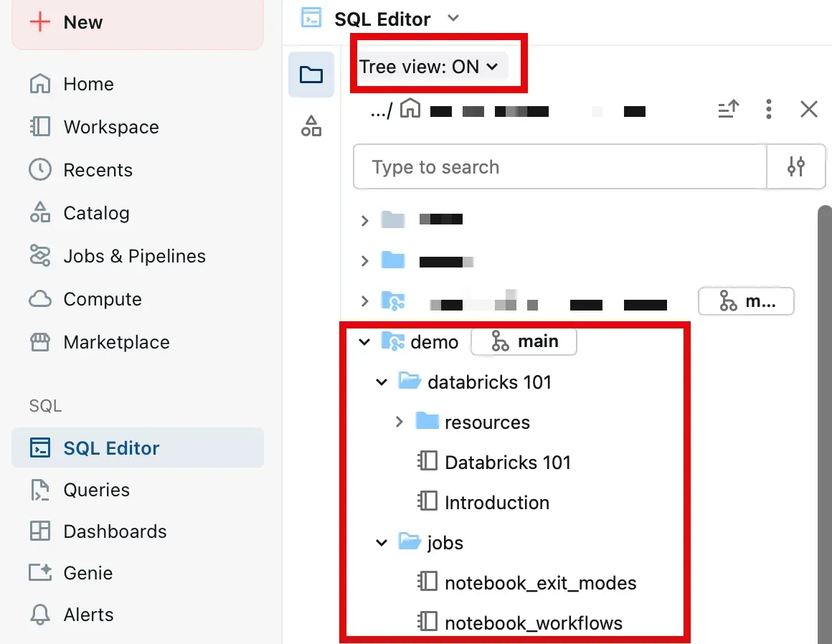Open Catalog in the sidebar
832x644 pixels.
(x=96, y=213)
